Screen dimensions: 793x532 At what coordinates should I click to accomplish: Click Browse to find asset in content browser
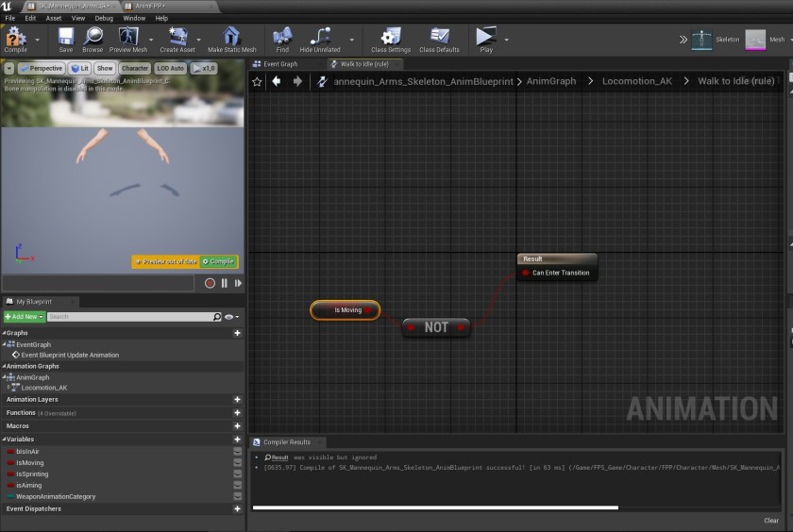[93, 38]
